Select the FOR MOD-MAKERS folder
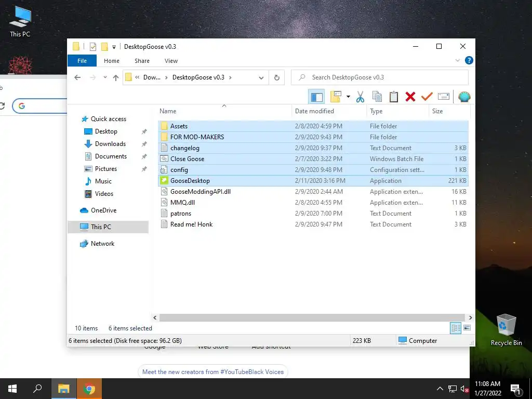The height and width of the screenshot is (399, 532). click(x=313, y=137)
